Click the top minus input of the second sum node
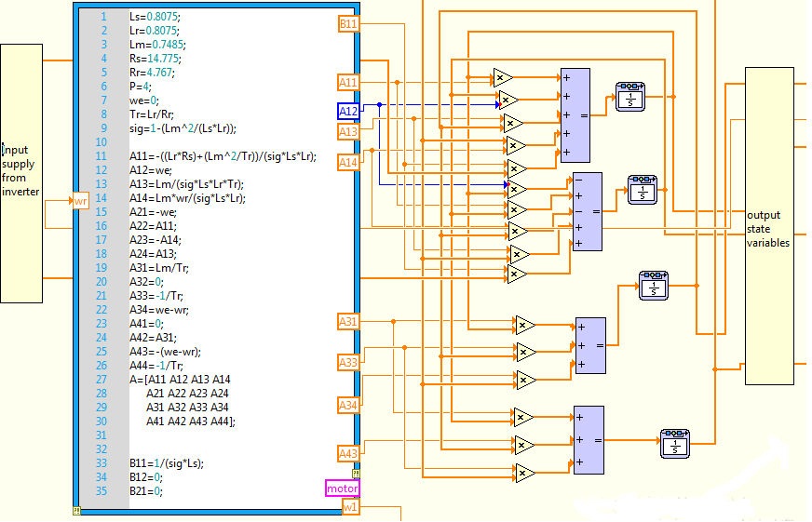 tap(578, 180)
